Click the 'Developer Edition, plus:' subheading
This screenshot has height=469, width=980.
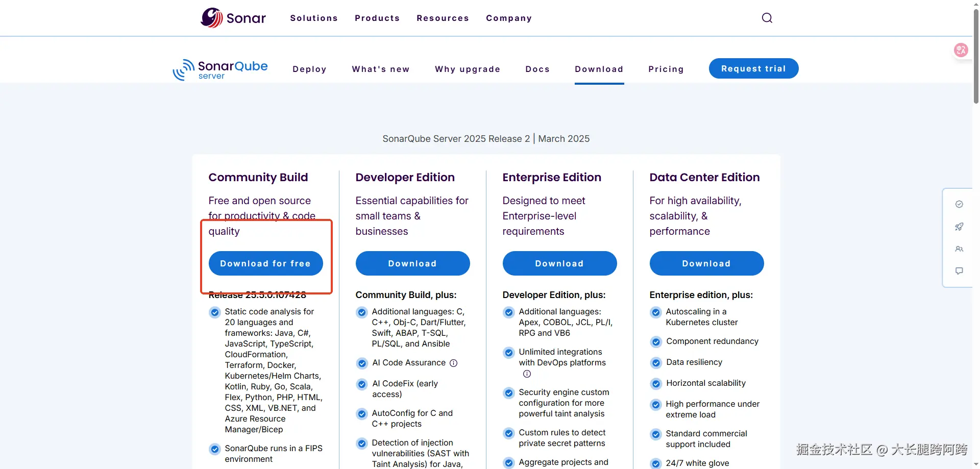(554, 295)
